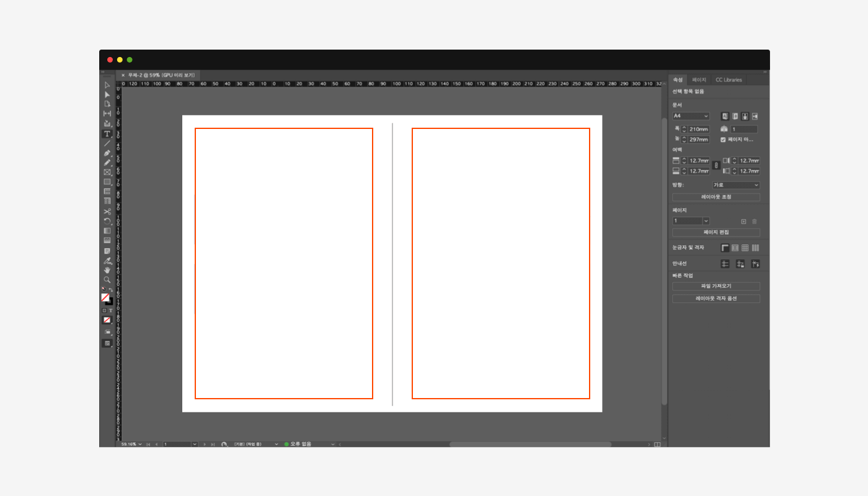
Task: Switch to the 페이지 panel tab
Action: pyautogui.click(x=699, y=80)
